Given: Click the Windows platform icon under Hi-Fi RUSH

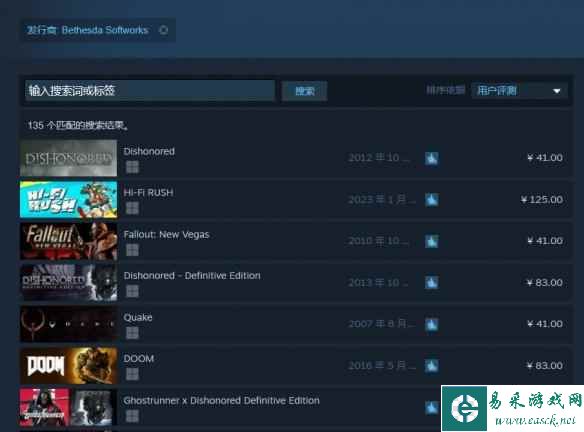Looking at the screenshot, I should pos(132,208).
